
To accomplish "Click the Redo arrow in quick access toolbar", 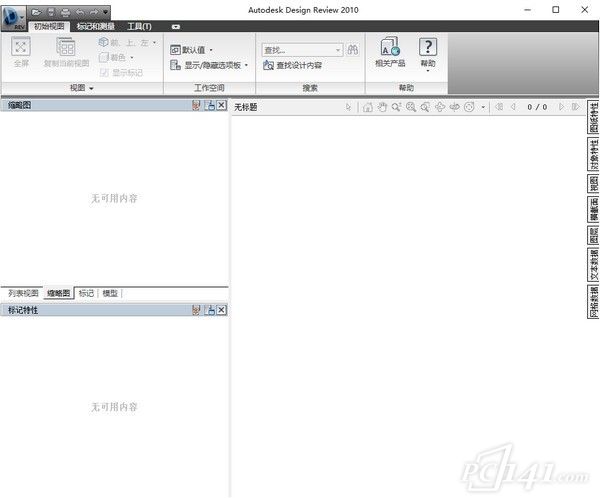I will tap(94, 13).
